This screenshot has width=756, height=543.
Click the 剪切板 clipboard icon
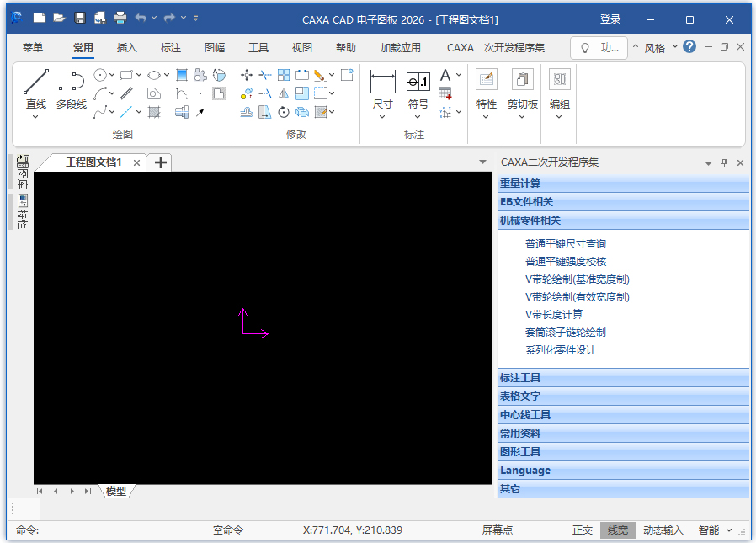[522, 80]
